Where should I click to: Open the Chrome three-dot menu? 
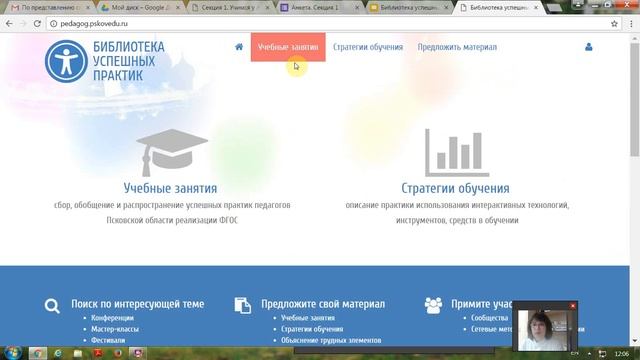[631, 24]
